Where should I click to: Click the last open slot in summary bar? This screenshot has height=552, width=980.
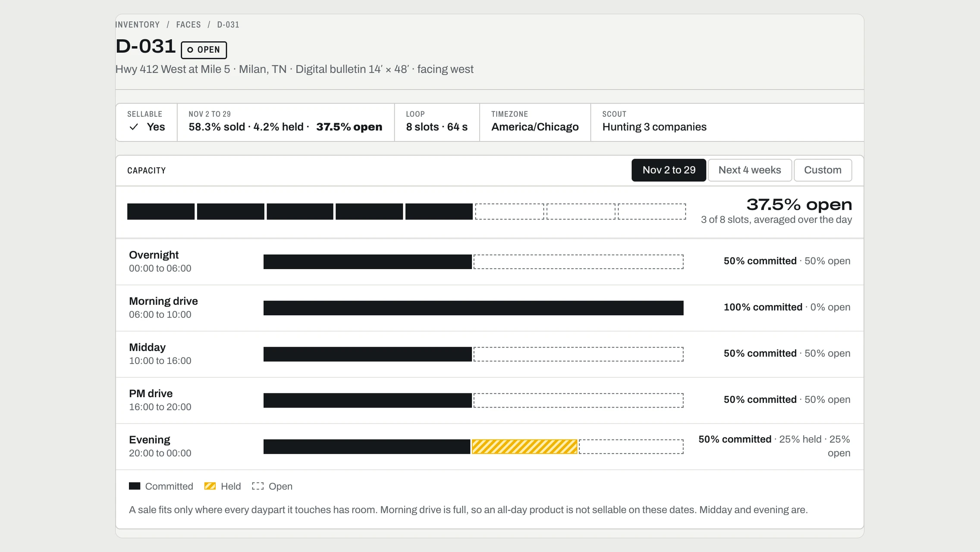(x=652, y=211)
